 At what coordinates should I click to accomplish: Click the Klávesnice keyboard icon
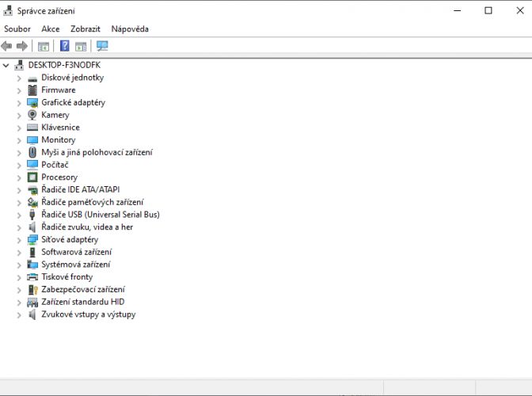point(32,128)
